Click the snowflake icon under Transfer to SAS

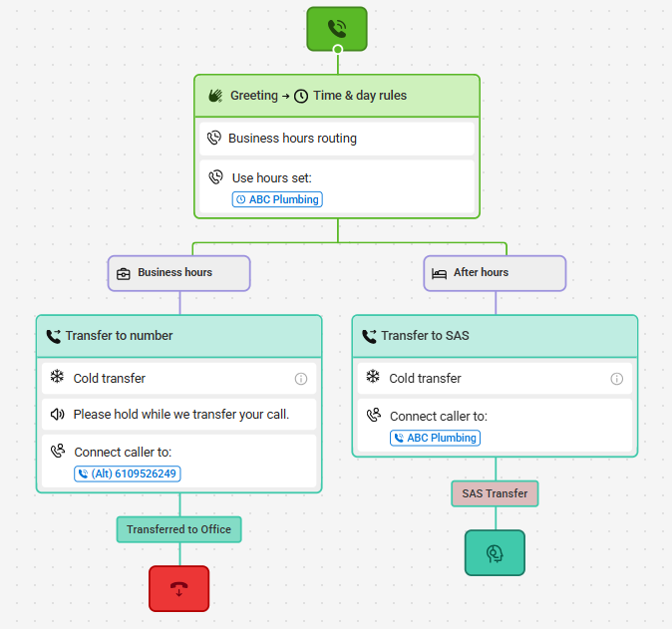tap(373, 377)
